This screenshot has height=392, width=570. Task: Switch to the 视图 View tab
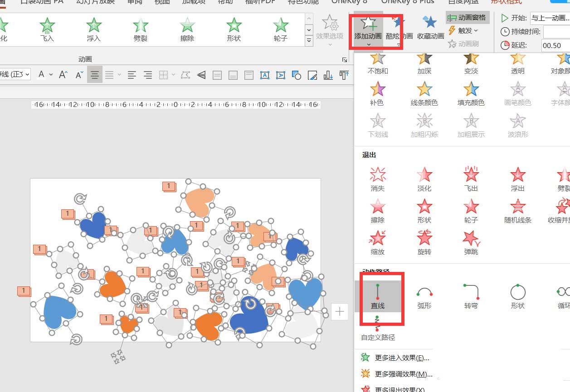(x=161, y=2)
